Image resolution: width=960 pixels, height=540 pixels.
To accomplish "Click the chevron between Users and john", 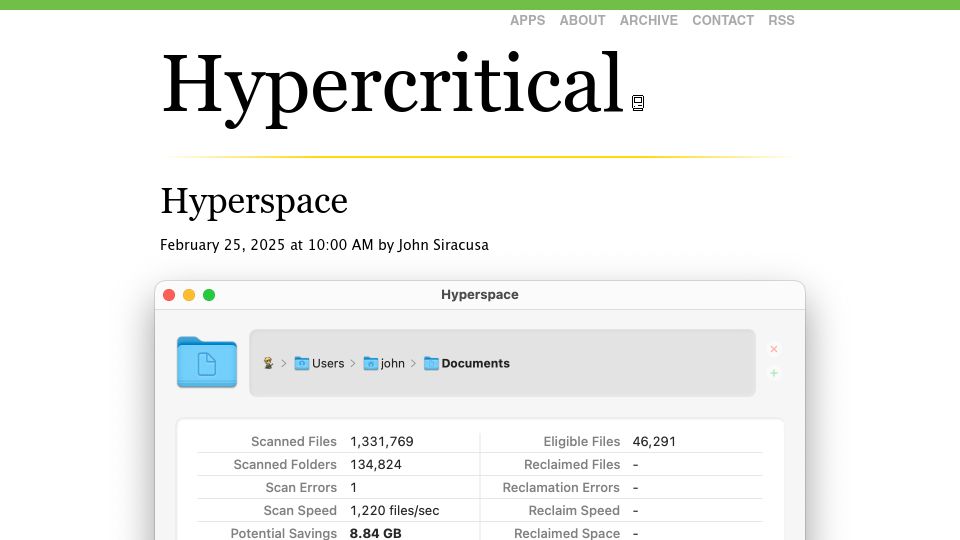I will tap(353, 363).
